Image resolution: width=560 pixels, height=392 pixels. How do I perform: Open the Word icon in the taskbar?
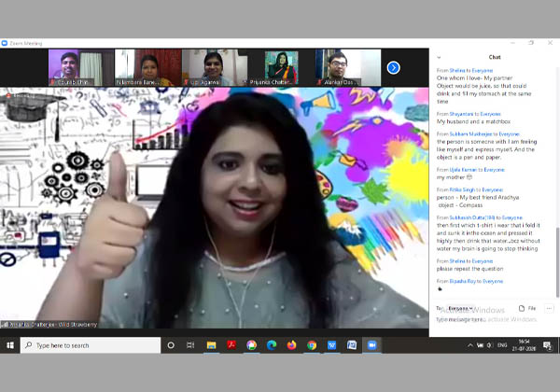click(331, 344)
